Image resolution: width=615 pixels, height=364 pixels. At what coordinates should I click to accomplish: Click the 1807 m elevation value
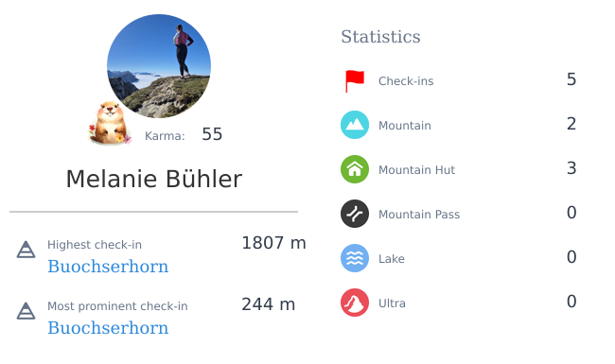point(273,243)
